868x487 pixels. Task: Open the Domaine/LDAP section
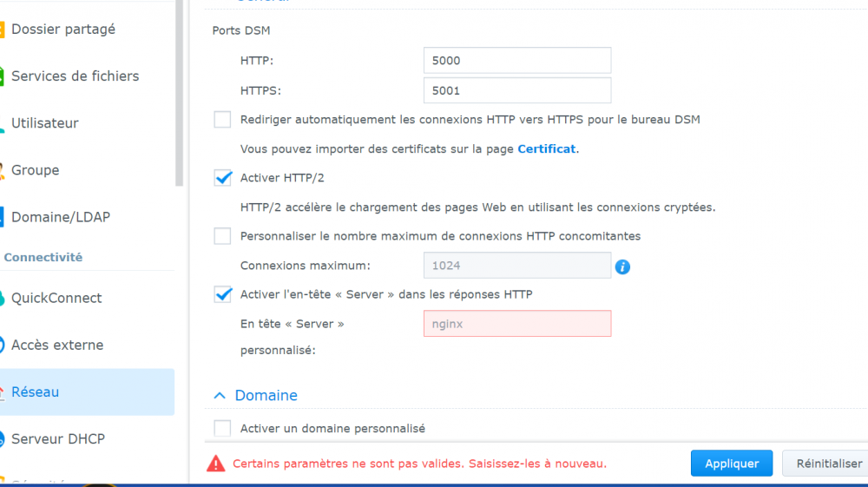pyautogui.click(x=60, y=217)
